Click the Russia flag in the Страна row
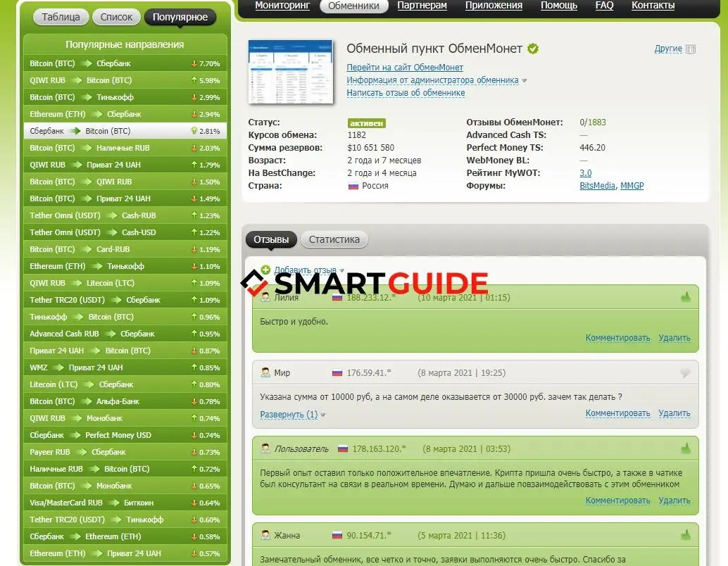728x566 pixels. point(353,186)
